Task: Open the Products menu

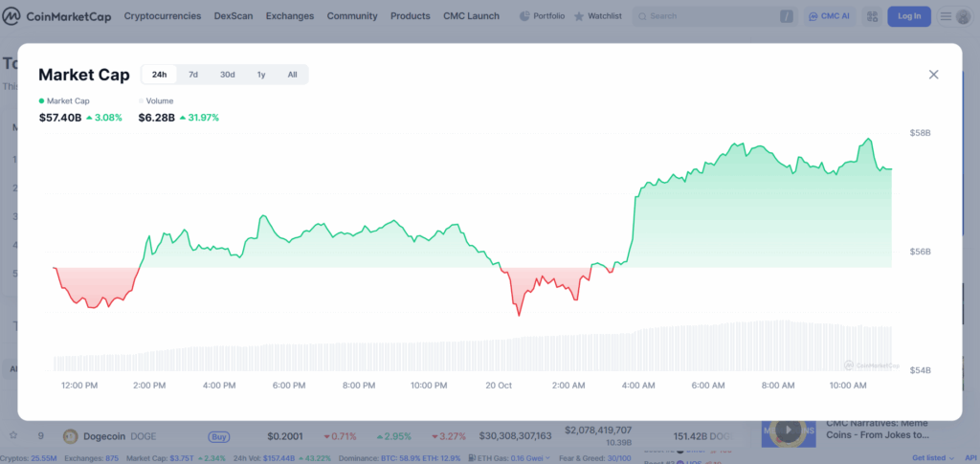Action: point(410,16)
